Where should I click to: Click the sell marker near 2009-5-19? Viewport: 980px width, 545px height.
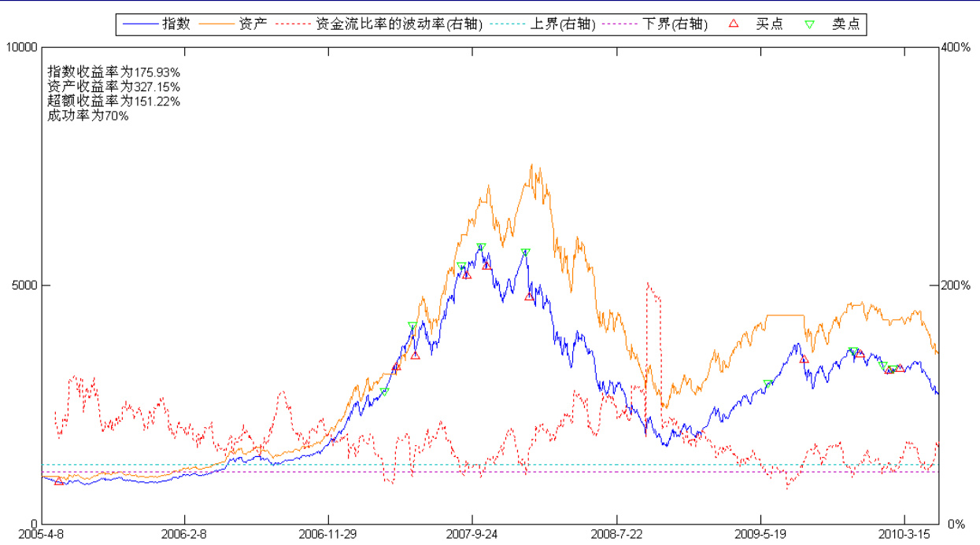coord(768,385)
